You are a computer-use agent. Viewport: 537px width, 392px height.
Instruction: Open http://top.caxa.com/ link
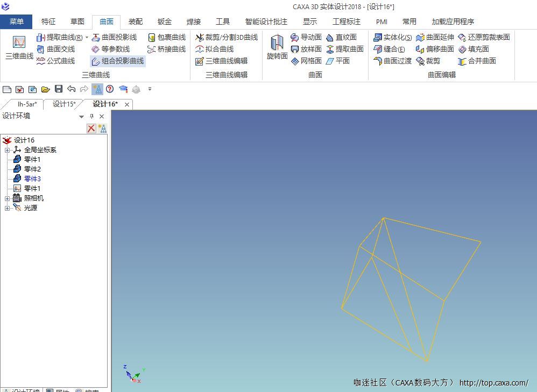[494, 382]
